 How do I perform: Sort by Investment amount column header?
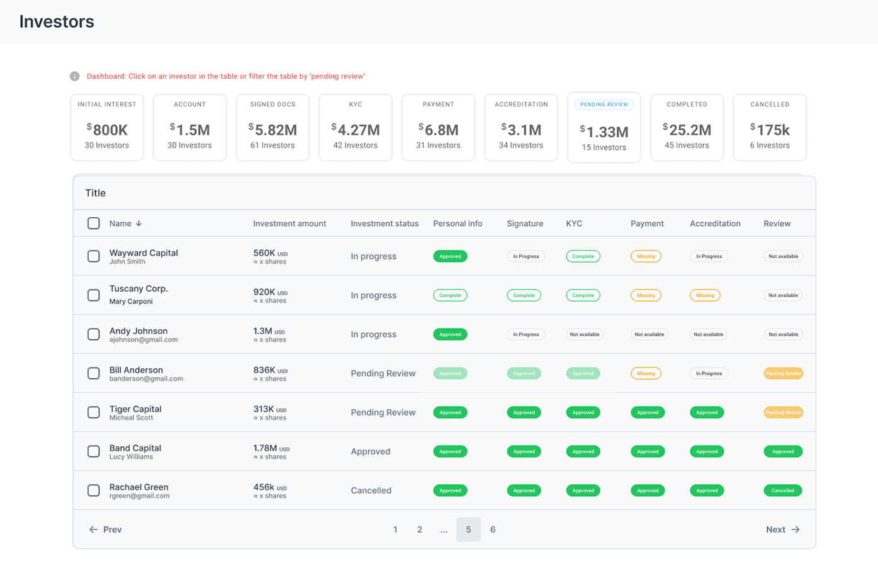(x=290, y=223)
